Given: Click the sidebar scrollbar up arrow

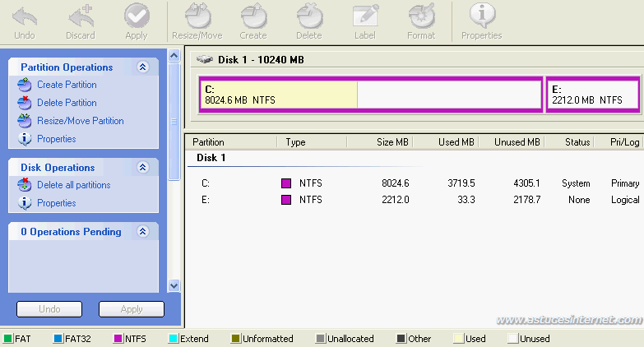Looking at the screenshot, I should pyautogui.click(x=174, y=55).
